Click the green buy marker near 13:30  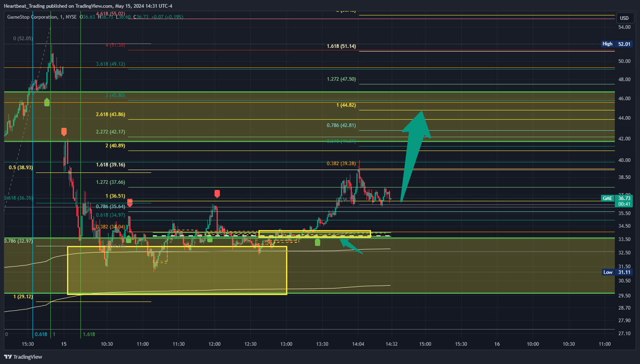point(317,242)
